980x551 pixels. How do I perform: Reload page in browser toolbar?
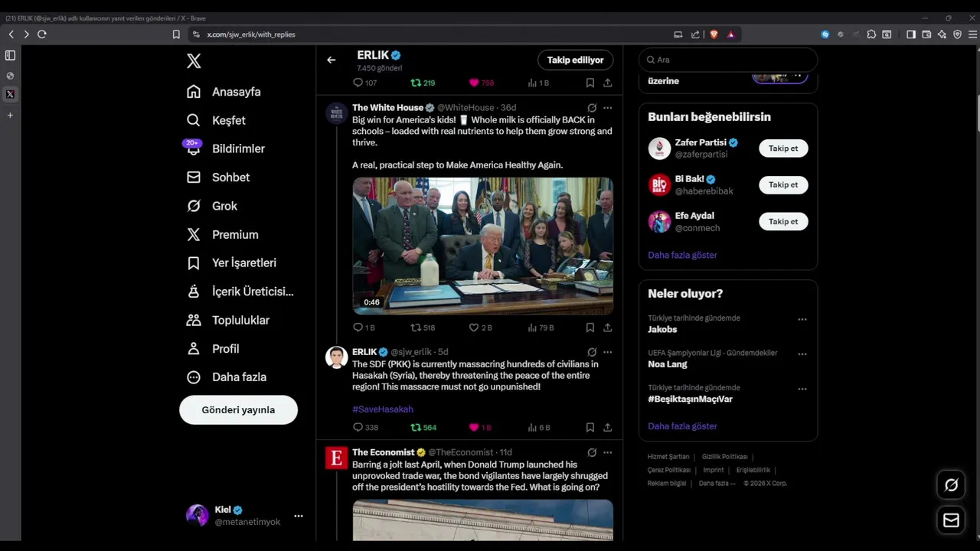pyautogui.click(x=42, y=34)
